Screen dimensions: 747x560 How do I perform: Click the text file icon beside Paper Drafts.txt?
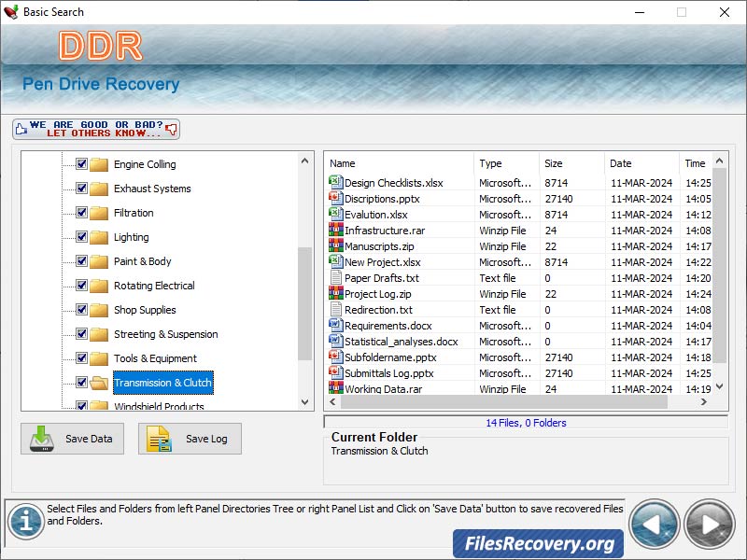coord(335,278)
